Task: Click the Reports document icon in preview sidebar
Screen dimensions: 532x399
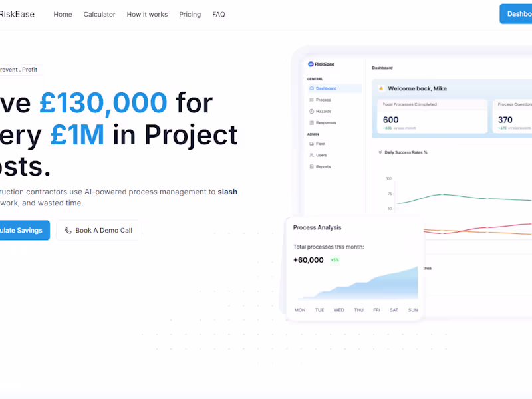Action: tap(311, 167)
